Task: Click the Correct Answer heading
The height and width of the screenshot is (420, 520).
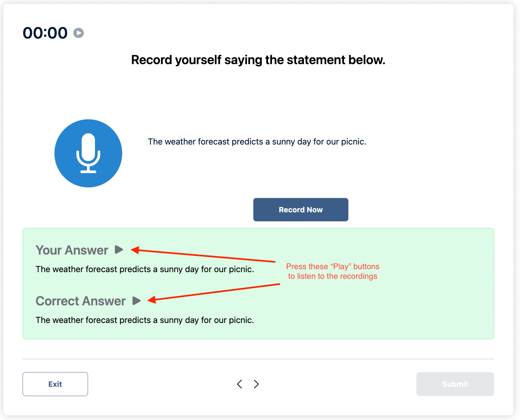Action: [81, 301]
